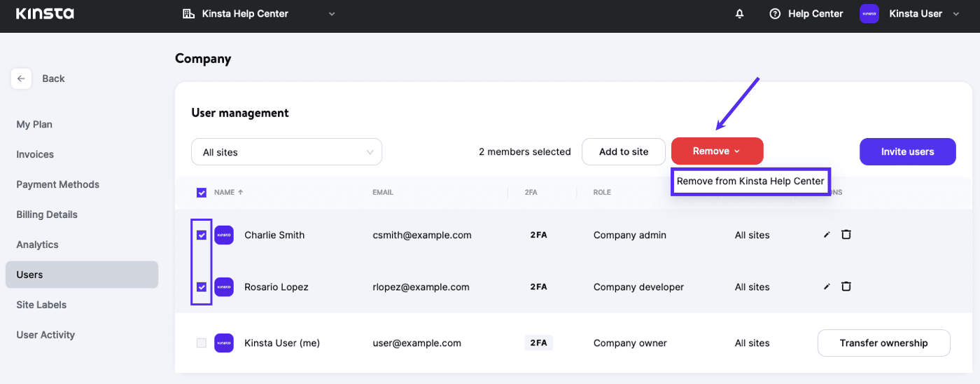Click Kinsta User (me) avatar icon
Screen dimensions: 980x384
coord(224,343)
